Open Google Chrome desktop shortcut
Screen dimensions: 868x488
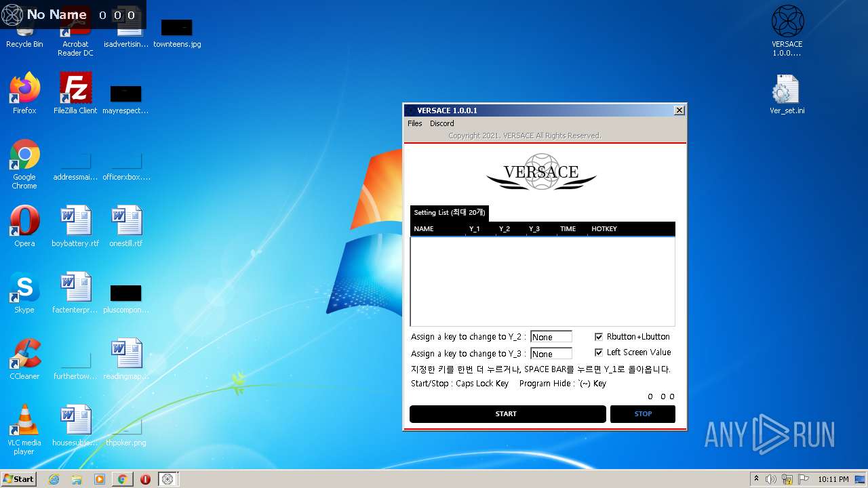point(24,164)
